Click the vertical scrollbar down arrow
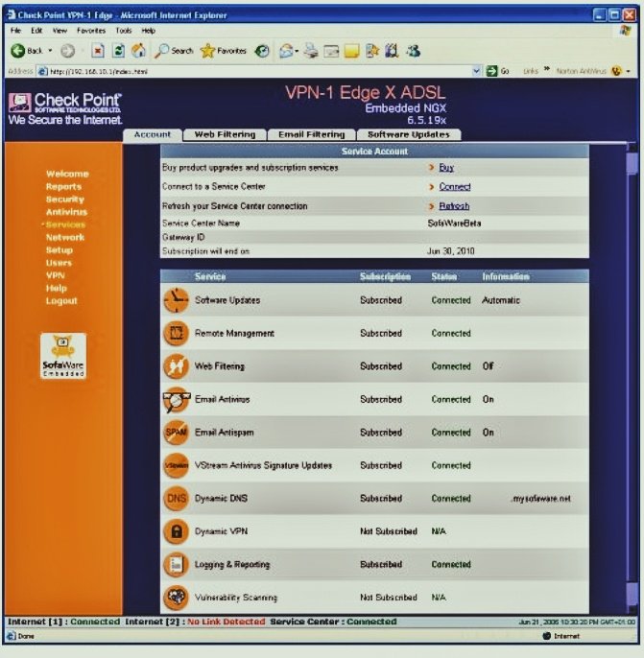The width and height of the screenshot is (644, 658). pyautogui.click(x=632, y=608)
